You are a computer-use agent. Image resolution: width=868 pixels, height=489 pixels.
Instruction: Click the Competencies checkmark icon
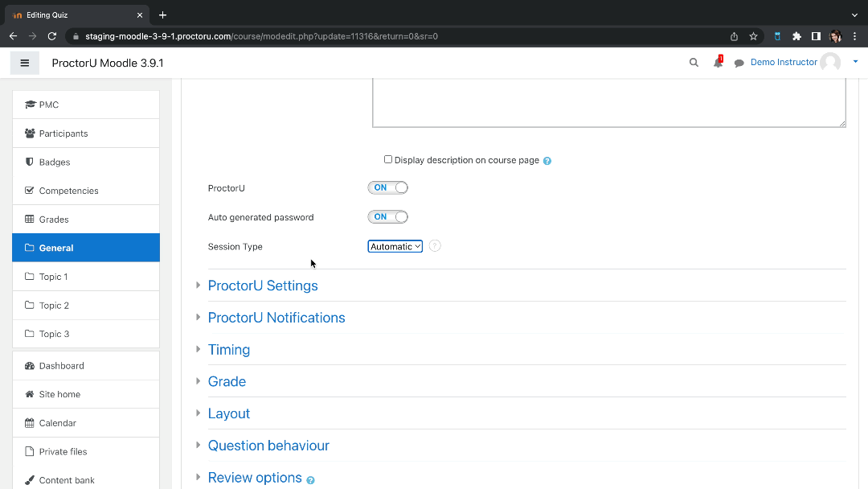(x=30, y=191)
